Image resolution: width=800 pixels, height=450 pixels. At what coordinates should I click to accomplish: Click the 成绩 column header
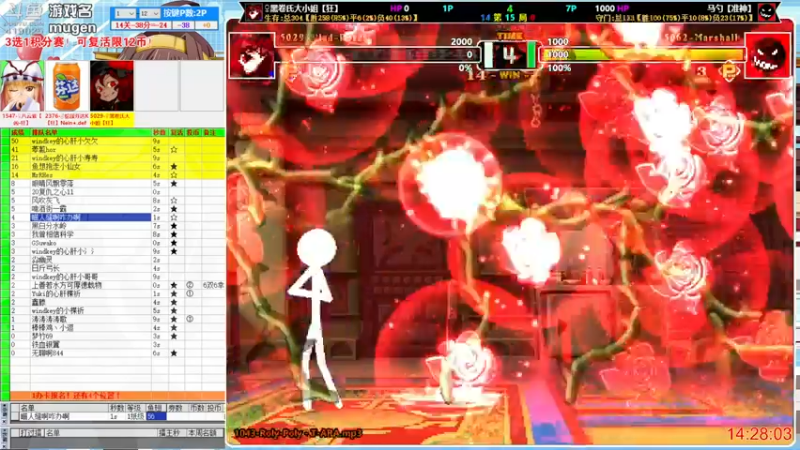pos(18,133)
